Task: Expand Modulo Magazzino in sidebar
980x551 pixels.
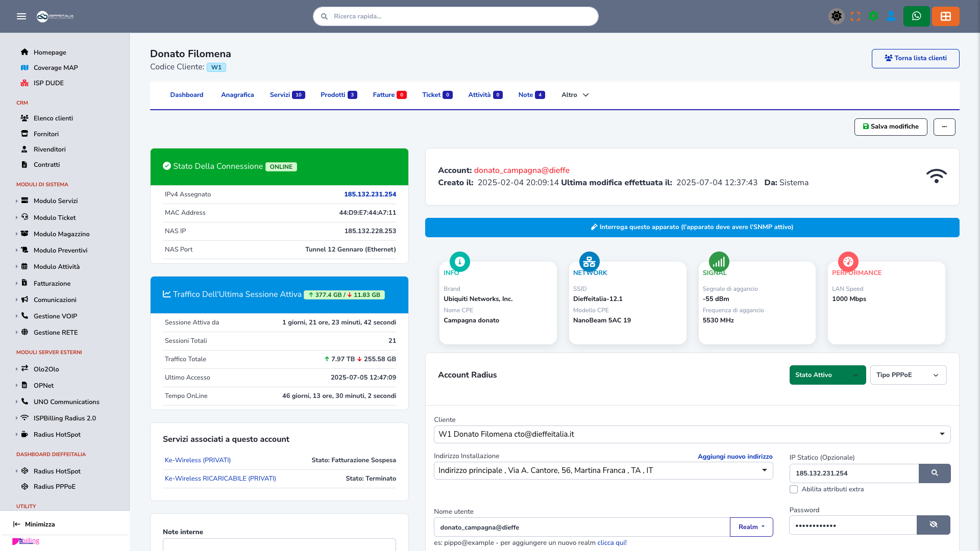Action: 53,234
